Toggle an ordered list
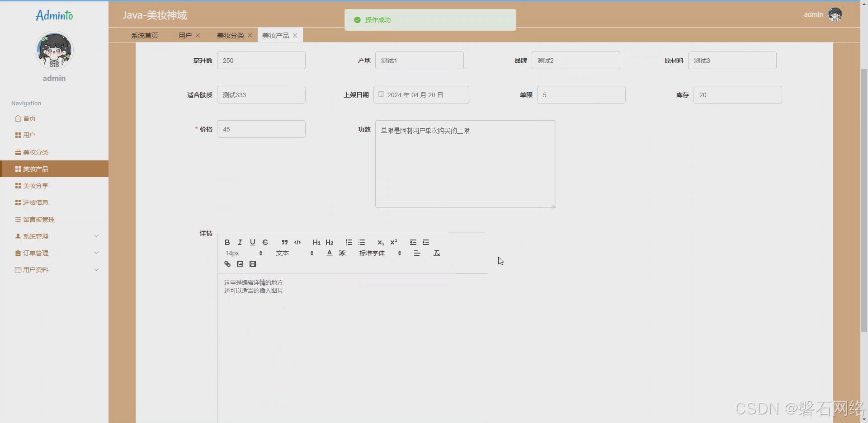868x423 pixels. click(x=348, y=242)
